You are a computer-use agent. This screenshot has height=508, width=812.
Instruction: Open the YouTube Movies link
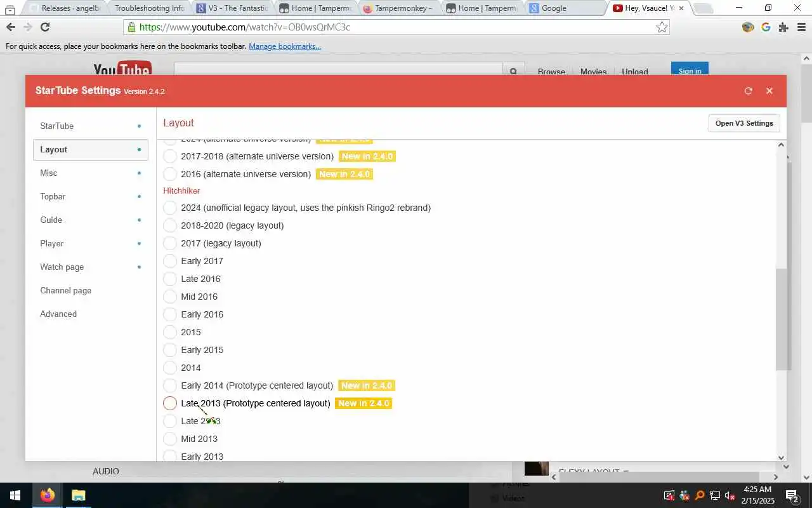(593, 72)
